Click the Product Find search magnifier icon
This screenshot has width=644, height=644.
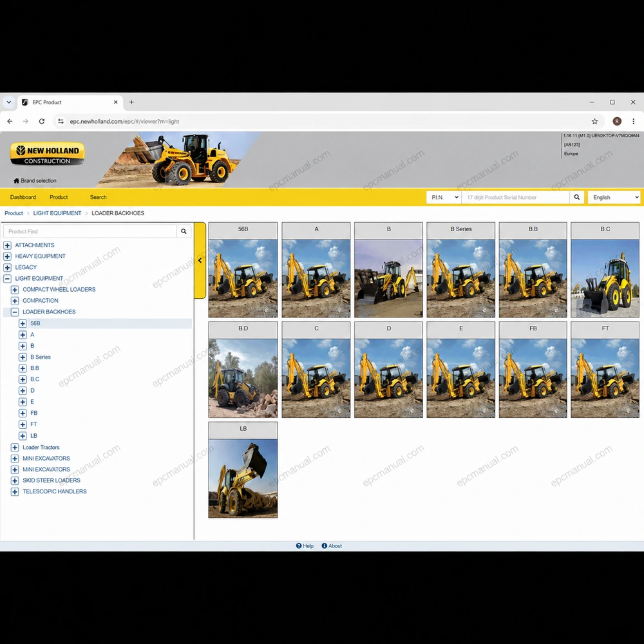[184, 231]
